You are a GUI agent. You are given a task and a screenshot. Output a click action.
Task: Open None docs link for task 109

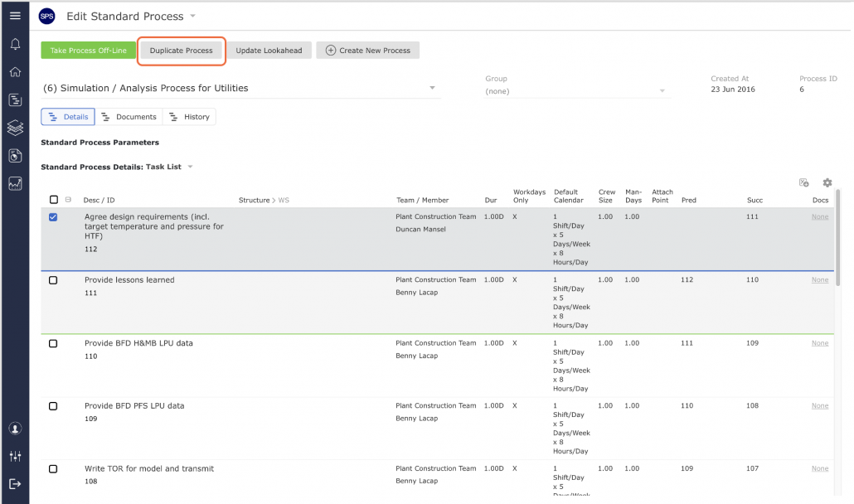[820, 405]
